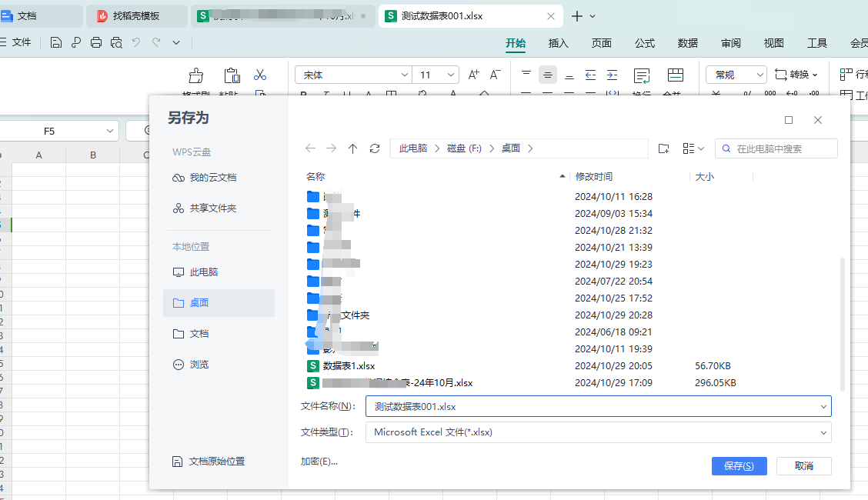Viewport: 868px width, 500px height.
Task: Click the 加密(E)... link
Action: point(319,462)
